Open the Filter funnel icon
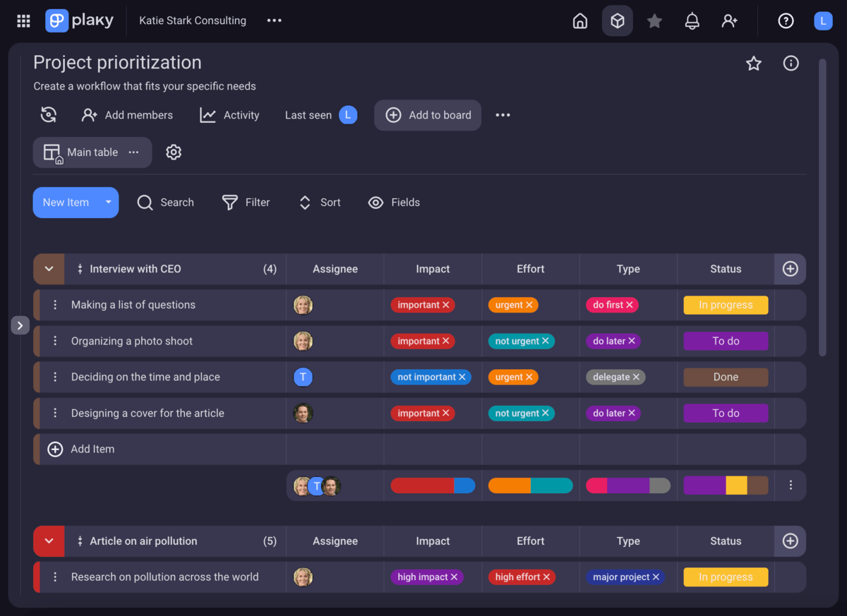This screenshot has width=847, height=616. [230, 203]
